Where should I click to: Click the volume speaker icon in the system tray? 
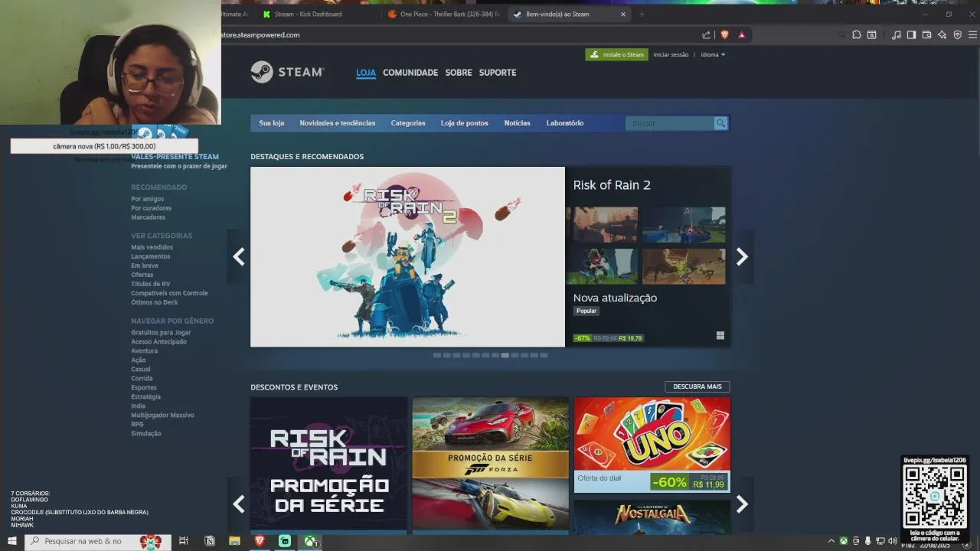pos(893,541)
